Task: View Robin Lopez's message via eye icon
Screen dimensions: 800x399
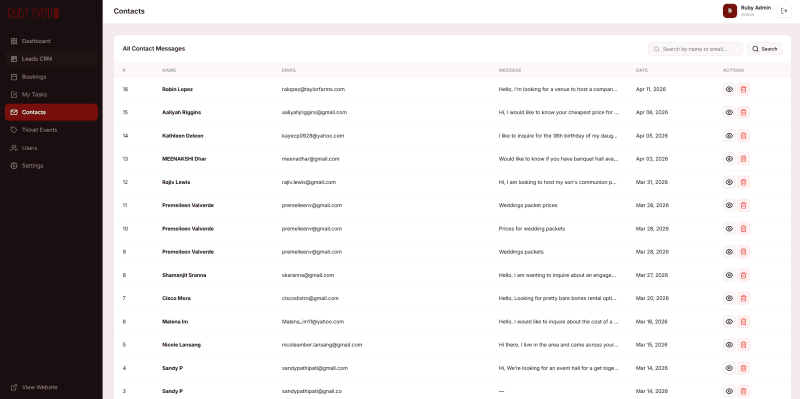Action: (729, 89)
